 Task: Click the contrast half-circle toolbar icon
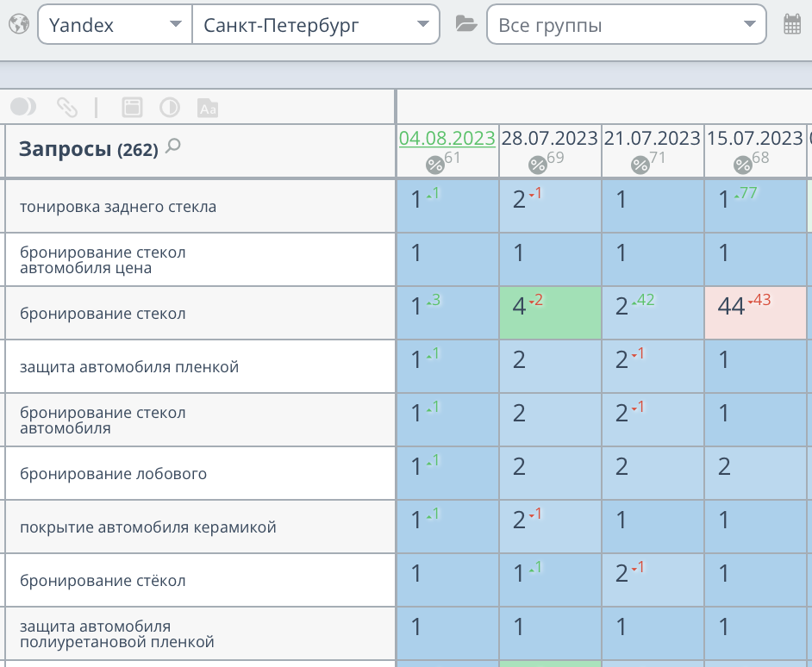171,107
